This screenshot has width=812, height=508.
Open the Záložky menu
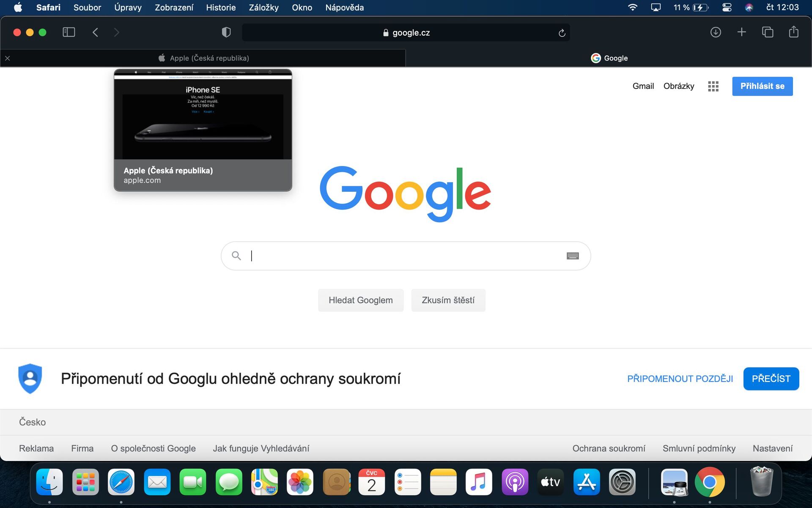pos(263,8)
